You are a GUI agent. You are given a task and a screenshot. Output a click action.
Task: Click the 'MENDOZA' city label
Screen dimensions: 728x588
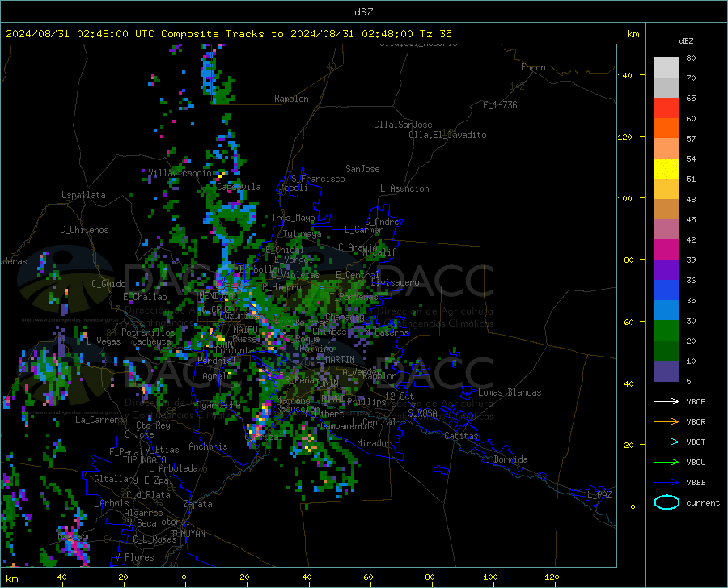[x=218, y=296]
